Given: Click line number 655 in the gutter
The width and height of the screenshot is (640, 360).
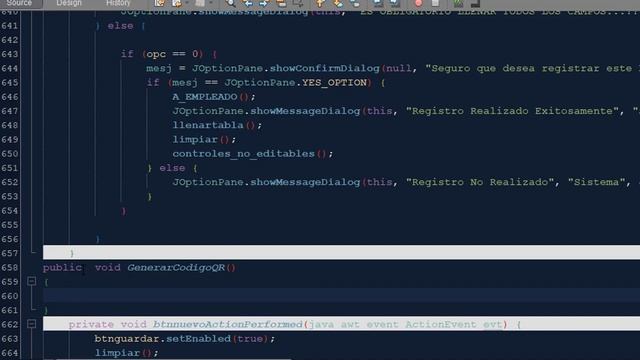Looking at the screenshot, I should [x=10, y=225].
